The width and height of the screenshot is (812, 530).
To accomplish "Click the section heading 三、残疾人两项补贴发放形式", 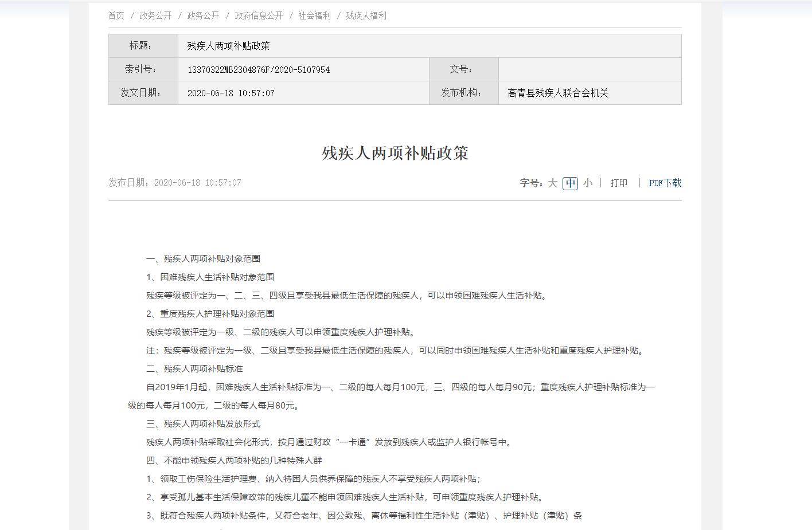I will (x=203, y=423).
